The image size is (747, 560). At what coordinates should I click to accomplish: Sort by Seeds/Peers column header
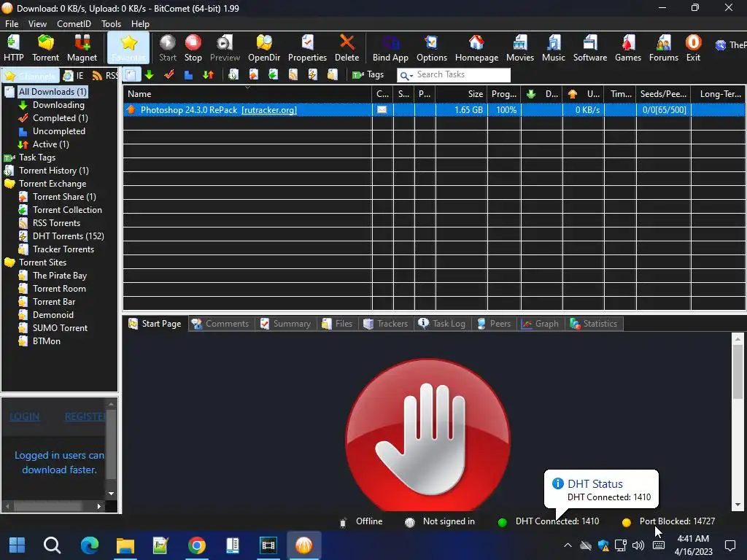[x=663, y=94]
